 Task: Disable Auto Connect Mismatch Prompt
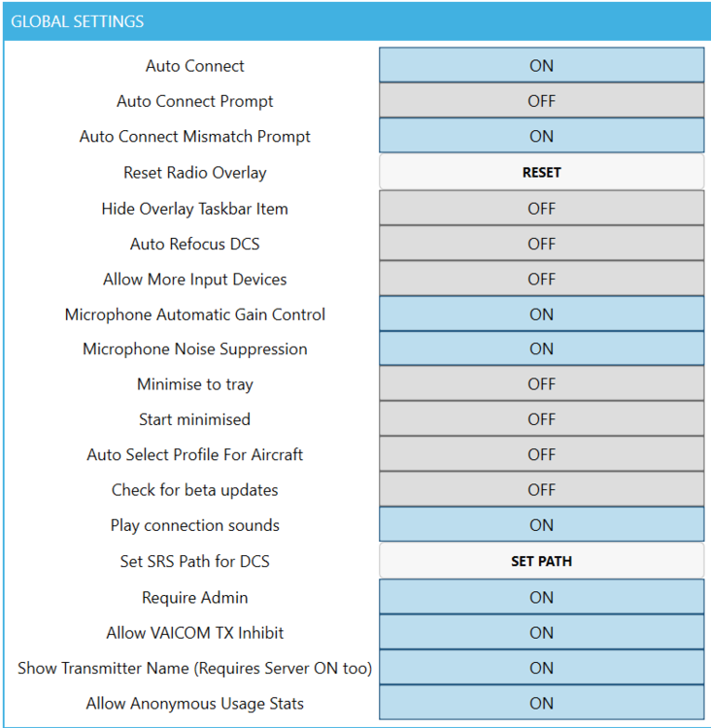(x=541, y=137)
